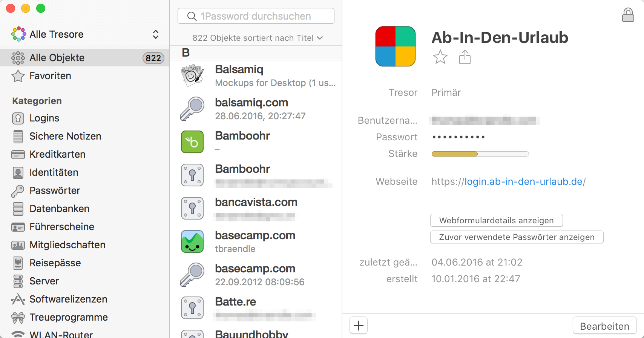
Task: Click the Reisepässe passport icon
Action: click(18, 263)
